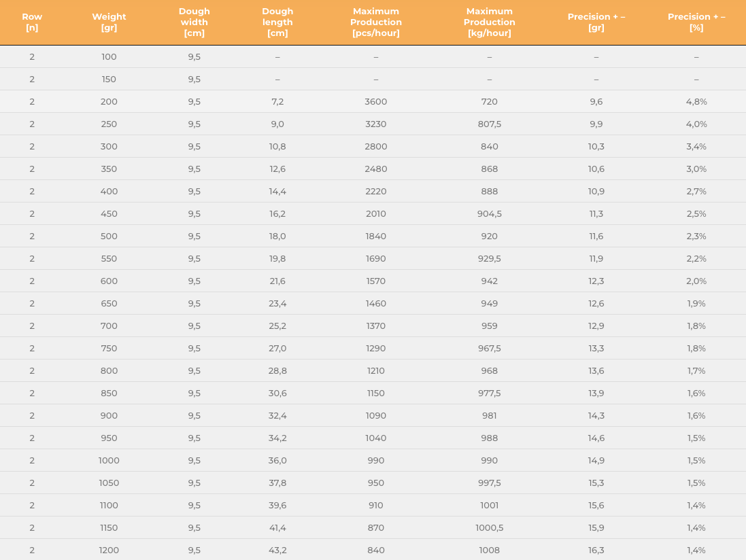Click the Precision + – [%] header
Image resolution: width=746 pixels, height=560 pixels.
click(x=696, y=22)
